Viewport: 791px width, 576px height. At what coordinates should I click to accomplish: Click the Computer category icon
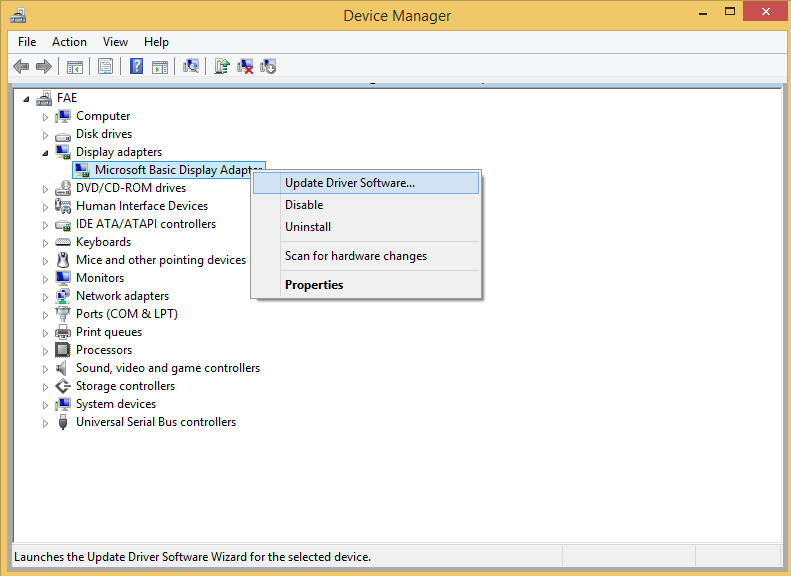[63, 116]
